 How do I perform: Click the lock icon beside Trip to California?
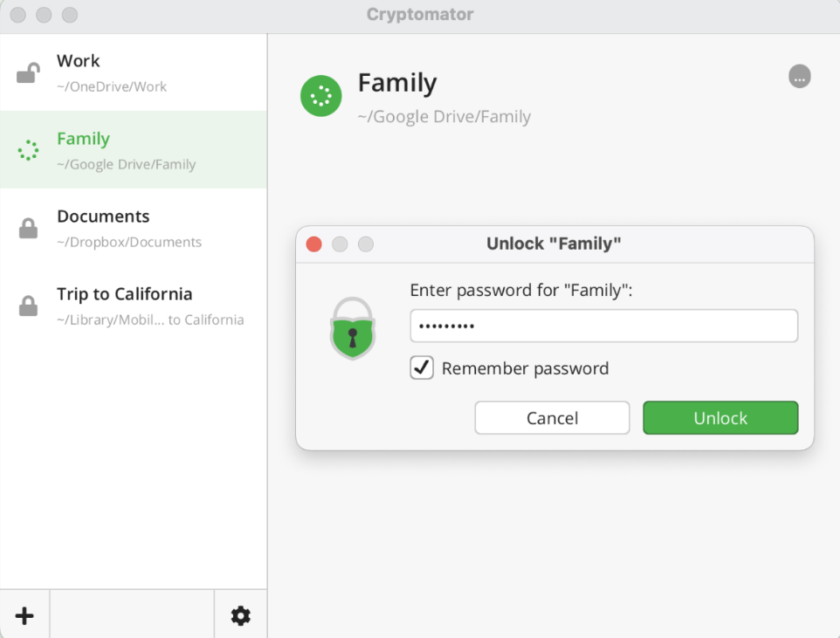click(28, 306)
